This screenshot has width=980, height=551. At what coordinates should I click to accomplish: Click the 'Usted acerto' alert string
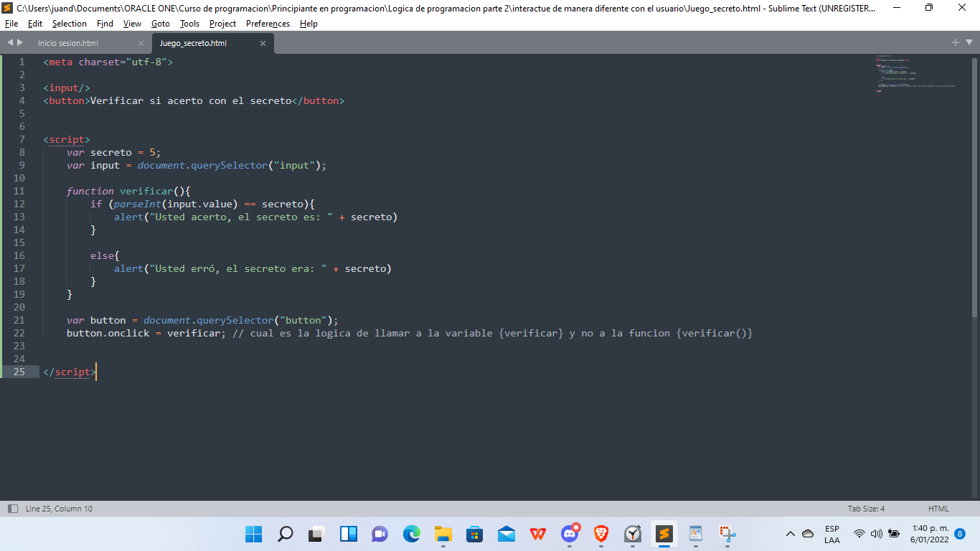click(x=241, y=217)
